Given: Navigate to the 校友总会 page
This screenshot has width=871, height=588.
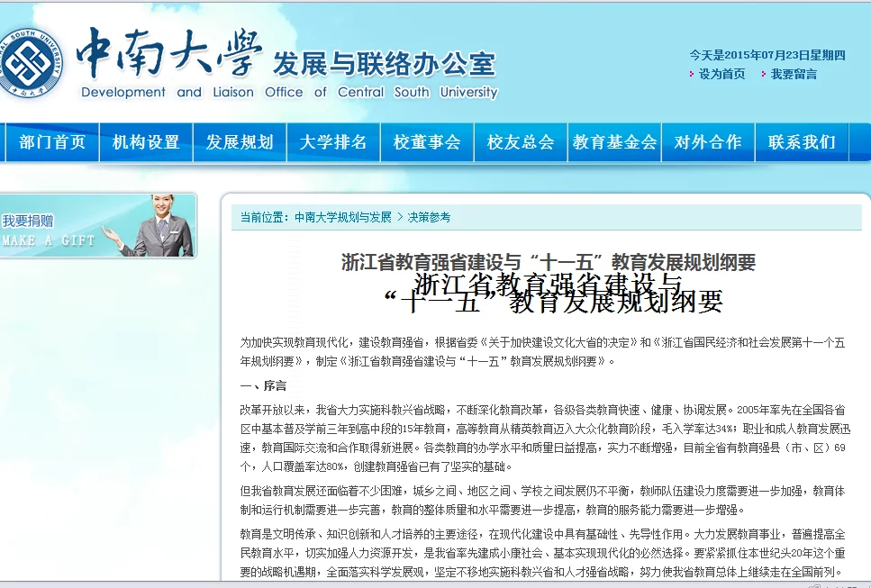Looking at the screenshot, I should coord(521,142).
